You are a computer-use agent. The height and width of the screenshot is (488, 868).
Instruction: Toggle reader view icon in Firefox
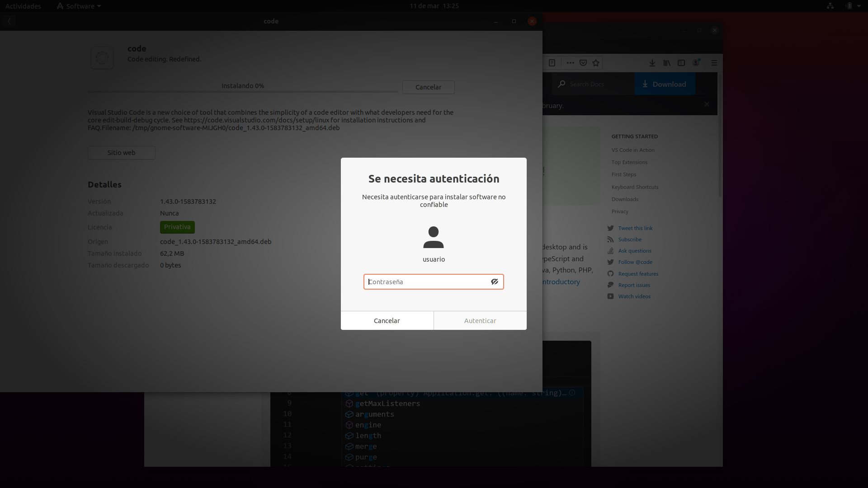(552, 63)
